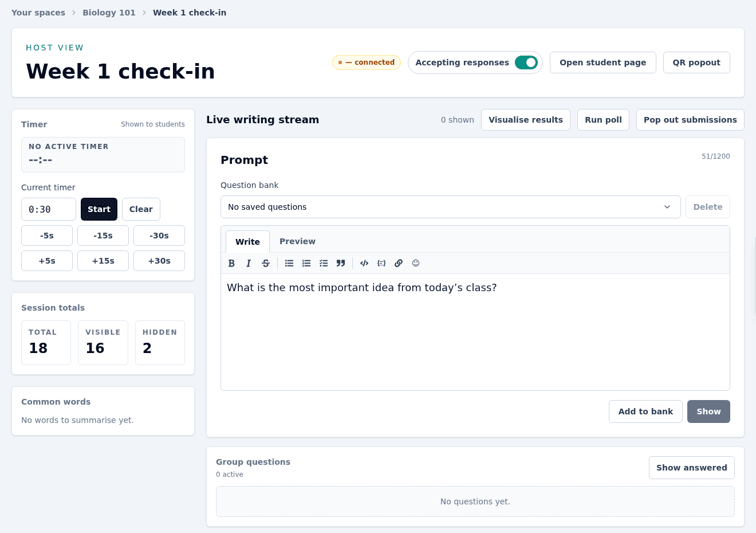Click the Add to bank button
The height and width of the screenshot is (533, 756).
coord(645,411)
